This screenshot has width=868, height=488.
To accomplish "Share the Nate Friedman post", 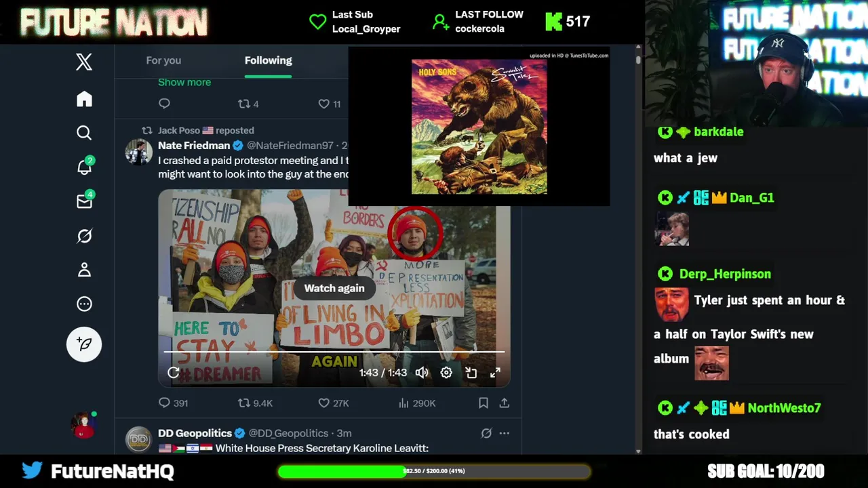I will pos(505,403).
